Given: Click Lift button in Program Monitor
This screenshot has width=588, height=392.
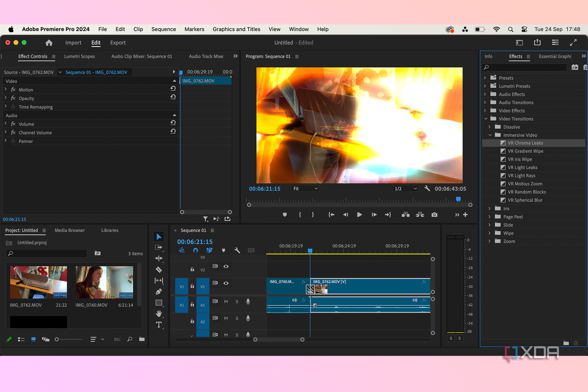Looking at the screenshot, I should [x=405, y=215].
